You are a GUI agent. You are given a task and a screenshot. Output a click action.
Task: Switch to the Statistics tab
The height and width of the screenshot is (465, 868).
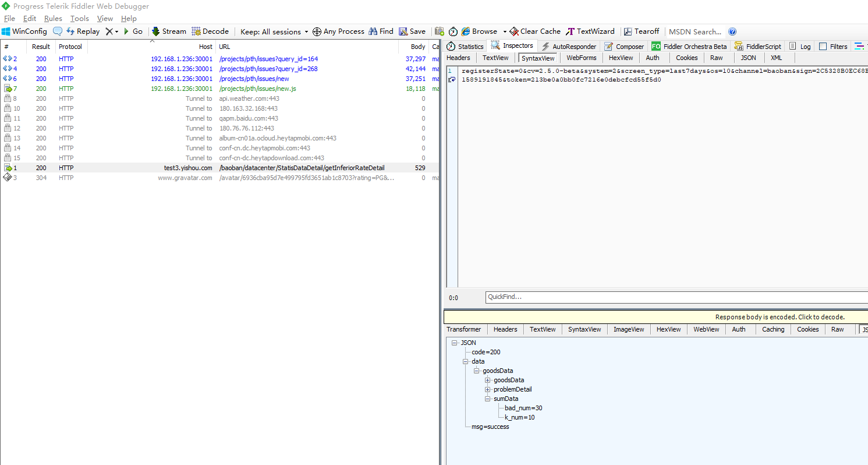click(465, 46)
